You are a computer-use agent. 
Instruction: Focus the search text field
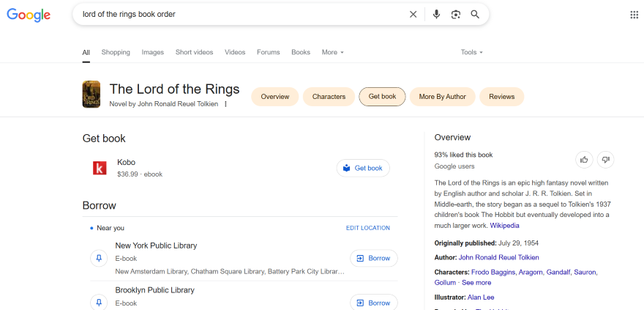pyautogui.click(x=242, y=15)
